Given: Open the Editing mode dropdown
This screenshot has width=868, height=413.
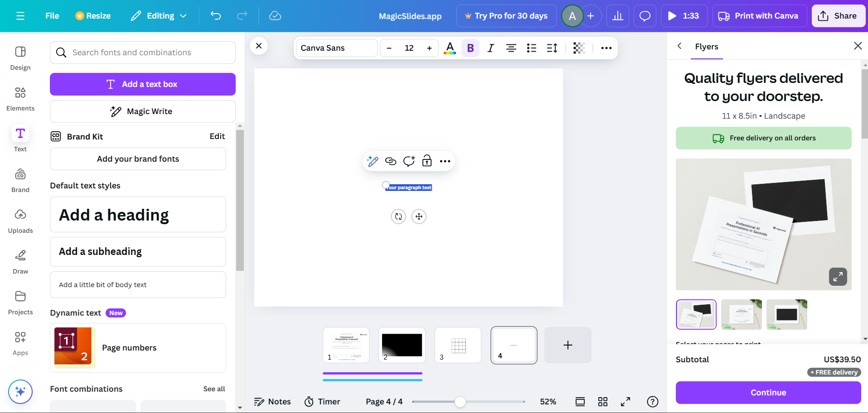Looking at the screenshot, I should pos(159,16).
